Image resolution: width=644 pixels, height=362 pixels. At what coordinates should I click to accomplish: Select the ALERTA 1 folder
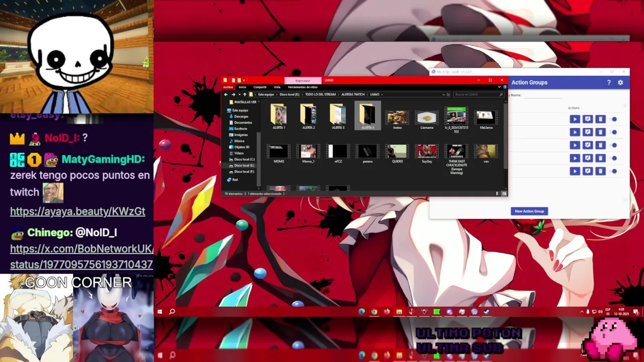click(x=279, y=117)
